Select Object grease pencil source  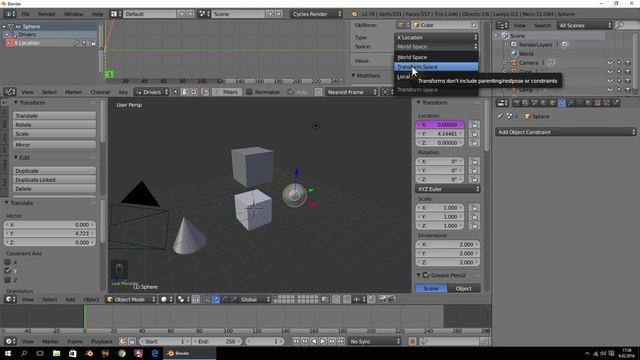click(464, 288)
